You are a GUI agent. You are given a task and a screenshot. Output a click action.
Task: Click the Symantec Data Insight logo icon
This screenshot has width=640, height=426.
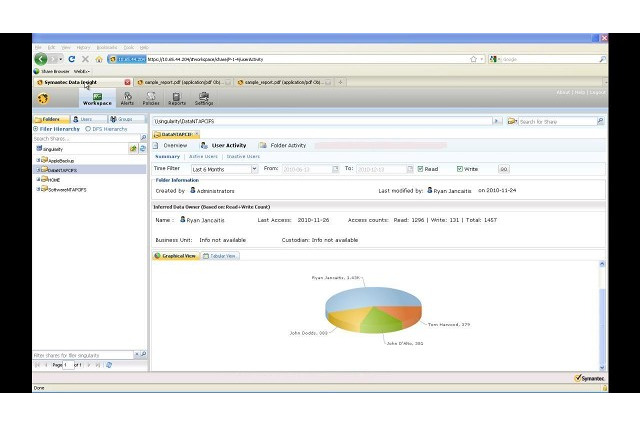coord(43,98)
